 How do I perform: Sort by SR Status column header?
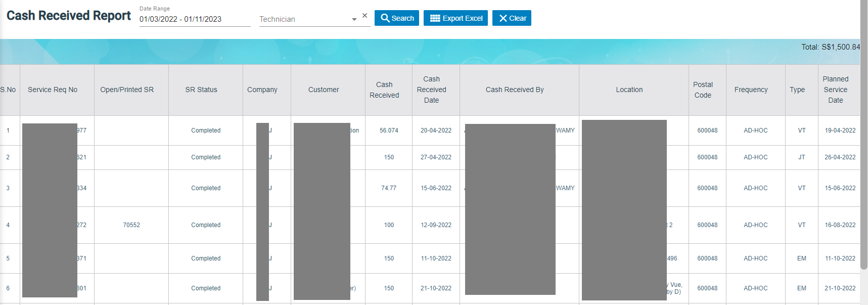(201, 90)
